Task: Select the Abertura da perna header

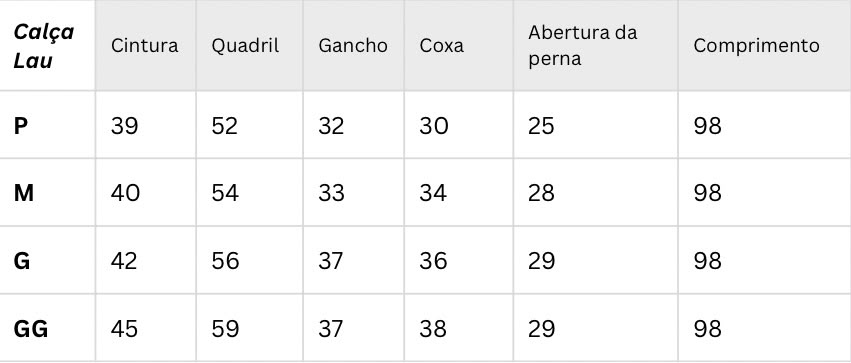Action: point(582,46)
